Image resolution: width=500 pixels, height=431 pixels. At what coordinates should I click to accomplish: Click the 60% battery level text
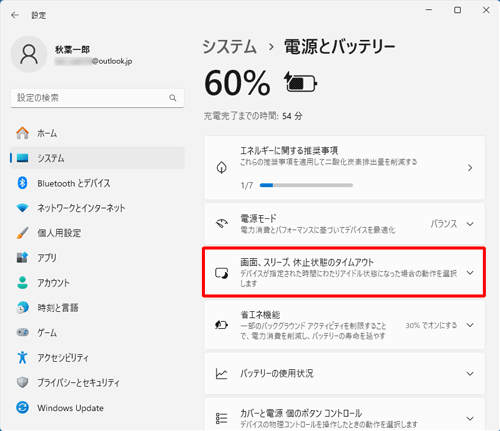[x=237, y=83]
